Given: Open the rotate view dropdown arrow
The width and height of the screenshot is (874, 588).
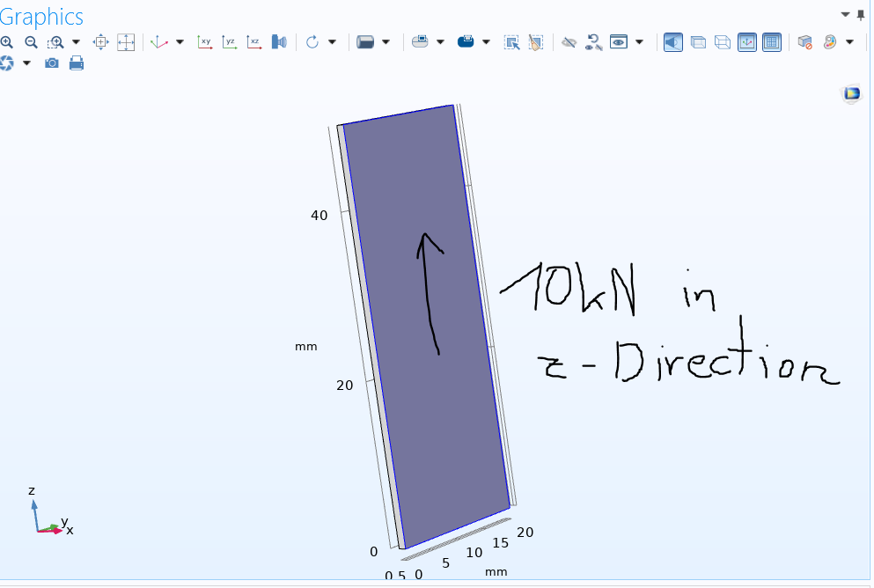Looking at the screenshot, I should pyautogui.click(x=332, y=41).
